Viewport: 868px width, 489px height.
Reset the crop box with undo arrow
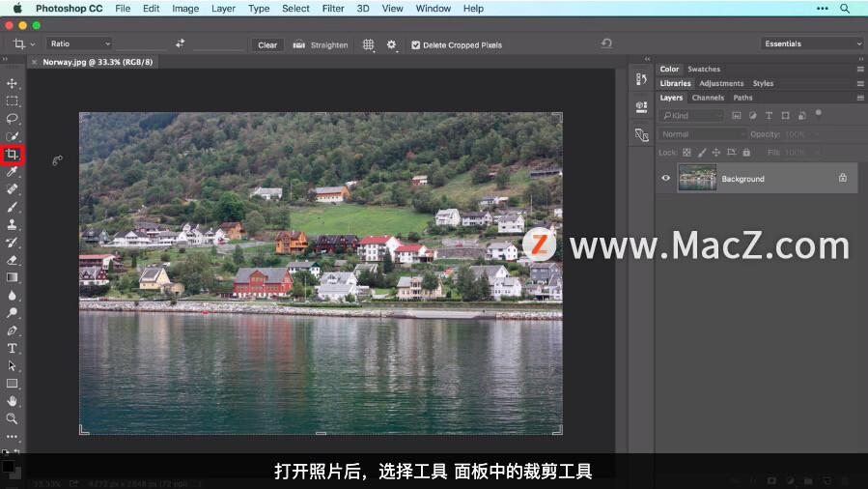[x=606, y=43]
